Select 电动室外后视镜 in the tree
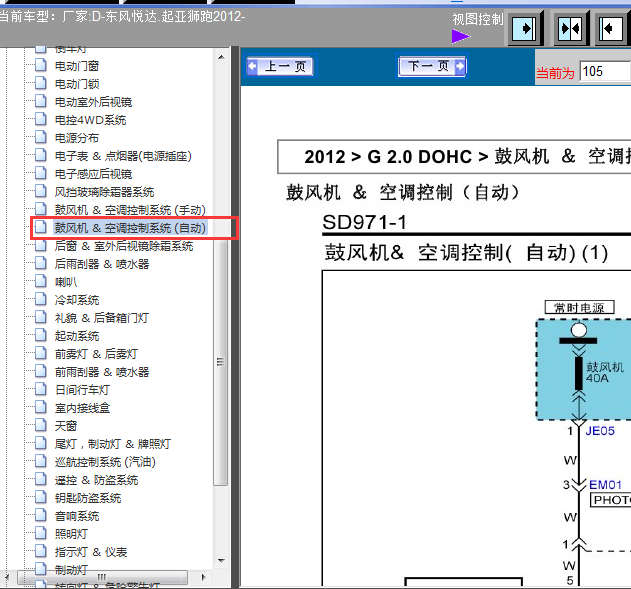 point(93,102)
